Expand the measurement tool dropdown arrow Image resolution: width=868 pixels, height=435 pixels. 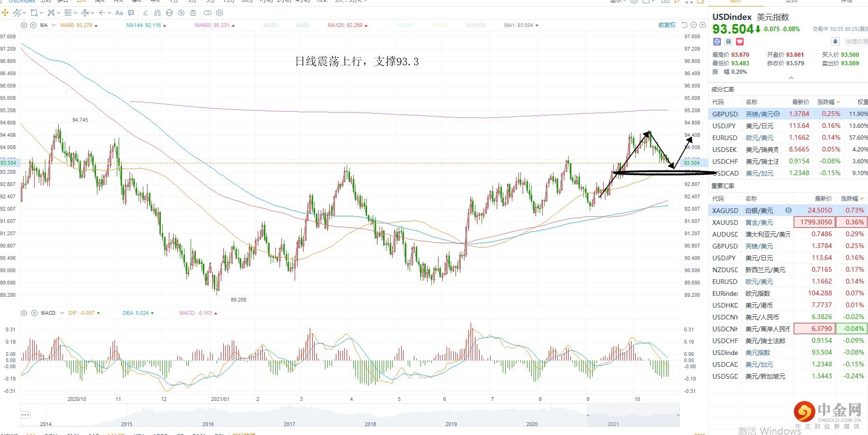coord(92,13)
